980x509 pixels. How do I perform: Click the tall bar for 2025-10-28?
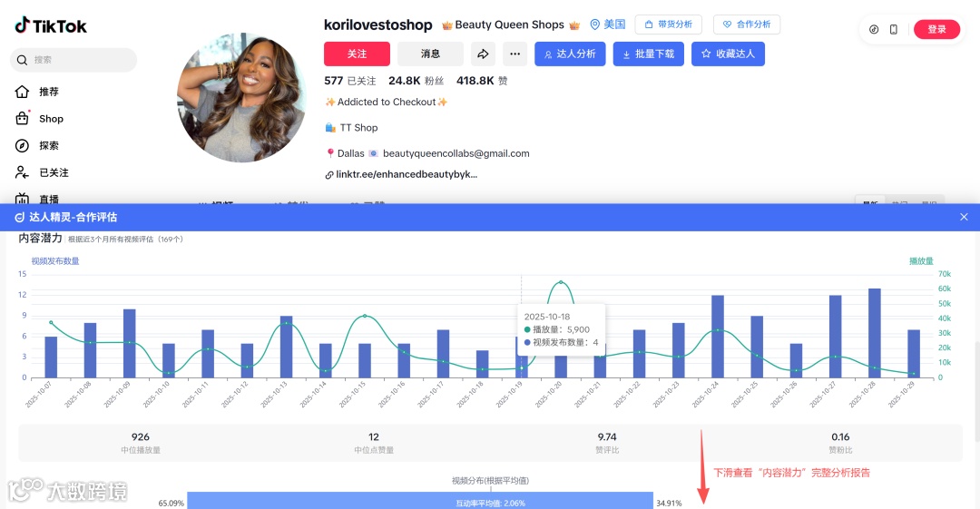click(875, 333)
